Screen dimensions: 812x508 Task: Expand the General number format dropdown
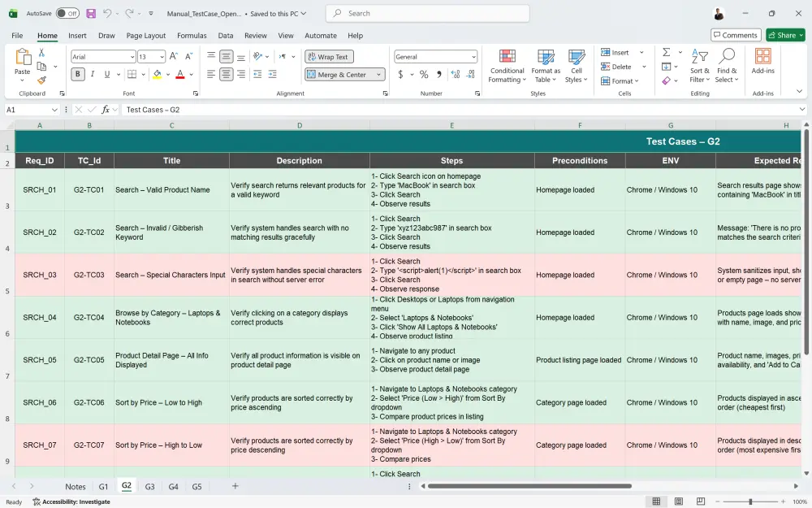[x=473, y=57]
